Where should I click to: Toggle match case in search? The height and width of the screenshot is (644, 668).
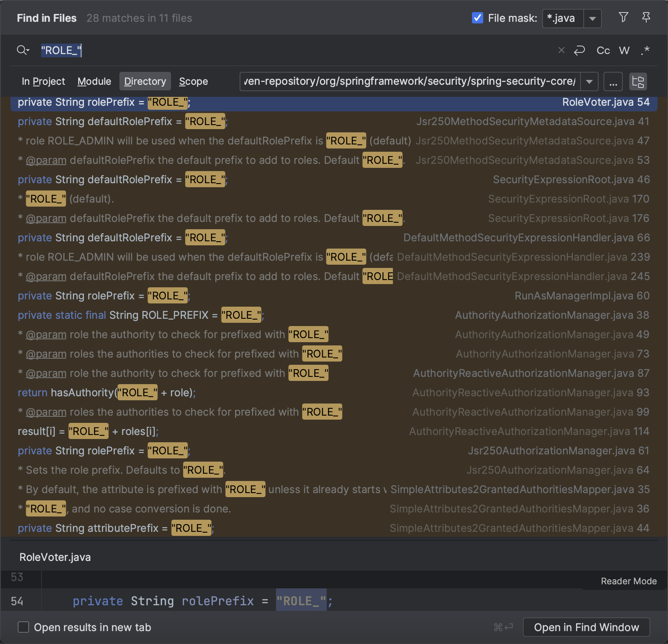[x=603, y=50]
